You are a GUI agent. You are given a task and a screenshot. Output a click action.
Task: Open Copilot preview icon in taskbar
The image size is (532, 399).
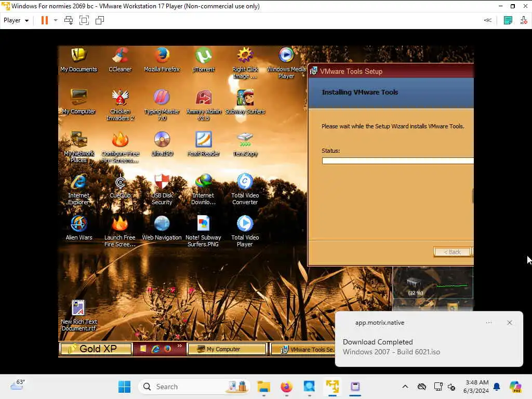(515, 387)
